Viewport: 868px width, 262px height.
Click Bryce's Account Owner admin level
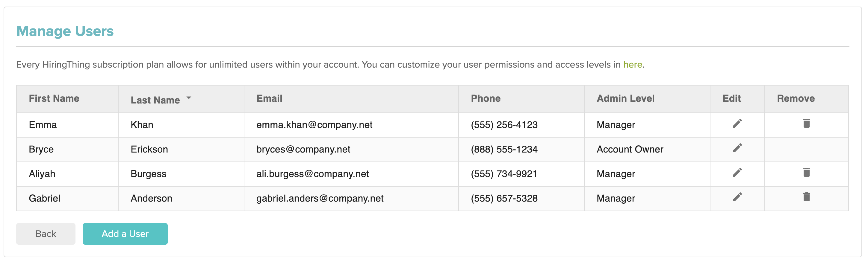tap(630, 149)
